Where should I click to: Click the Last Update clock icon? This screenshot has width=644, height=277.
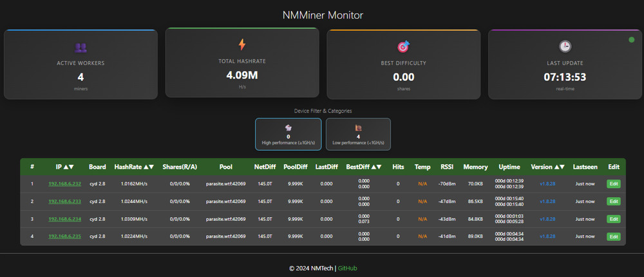(565, 46)
